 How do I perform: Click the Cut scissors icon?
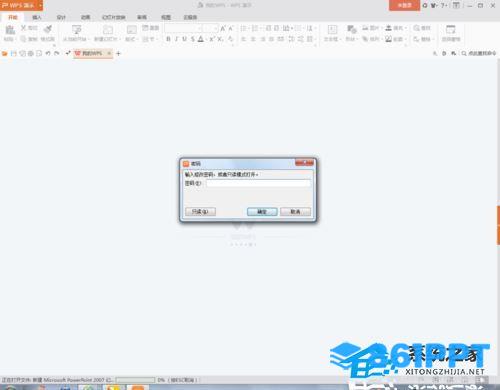(23, 28)
